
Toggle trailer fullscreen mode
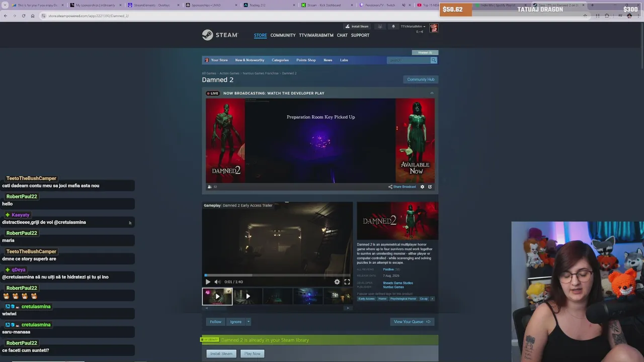(347, 282)
